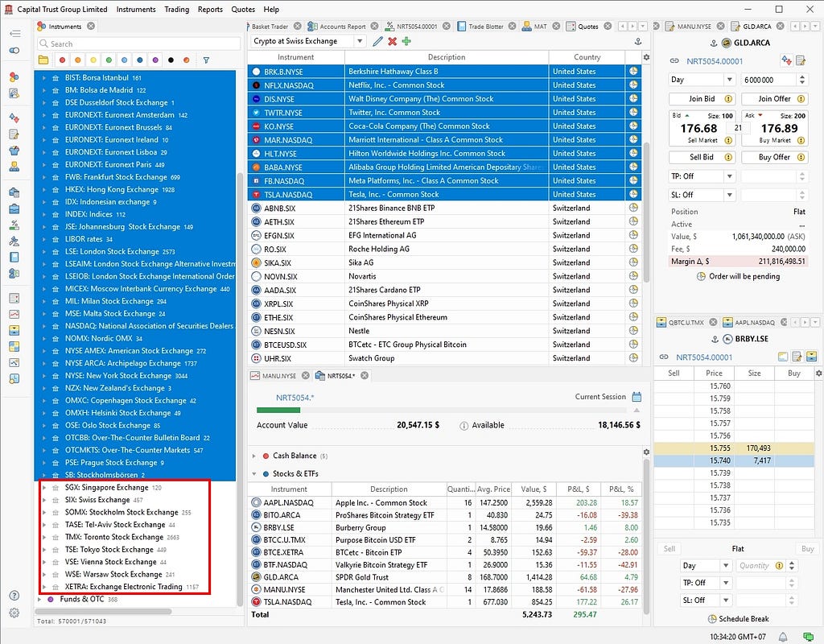The height and width of the screenshot is (644, 824).
Task: Click Quantity field in BRBY.LSE panel
Action: [754, 566]
